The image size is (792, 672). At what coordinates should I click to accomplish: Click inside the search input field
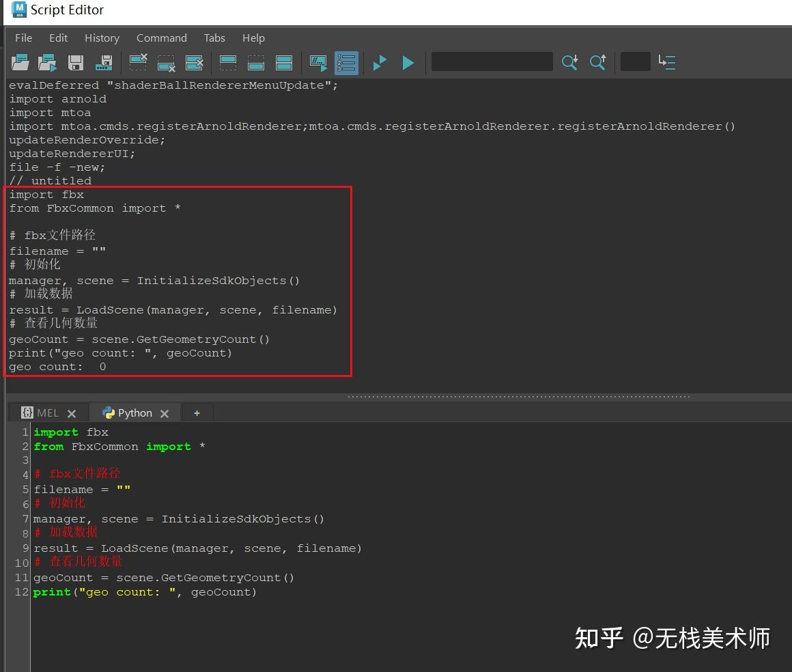(492, 62)
